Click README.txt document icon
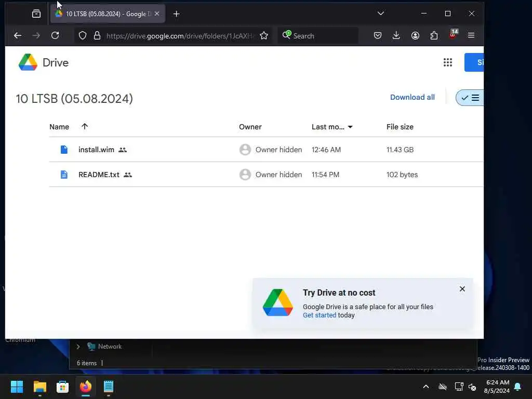532x399 pixels. (x=64, y=175)
